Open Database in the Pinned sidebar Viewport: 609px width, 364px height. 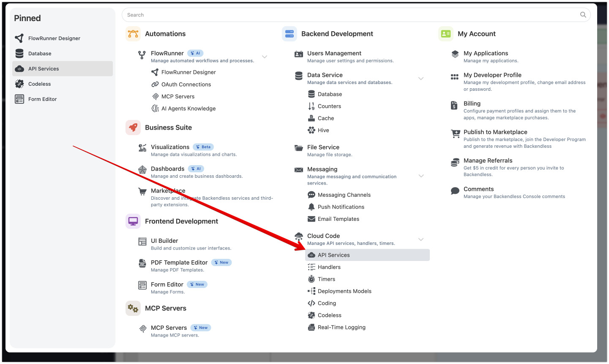40,54
